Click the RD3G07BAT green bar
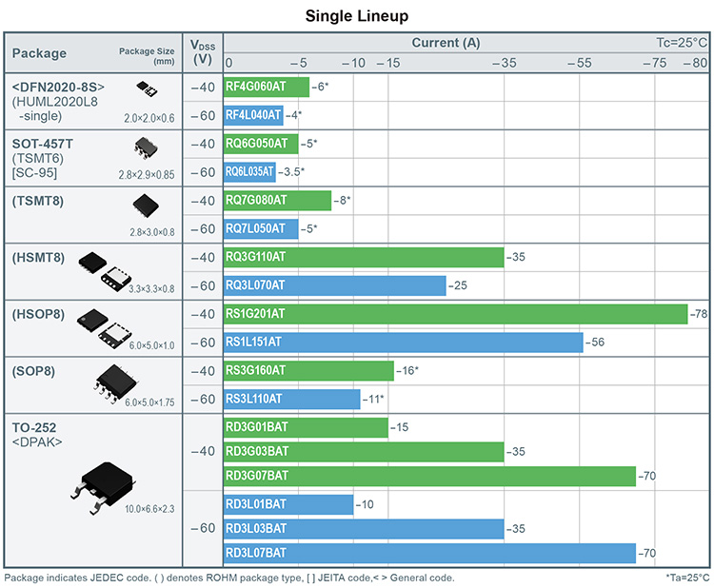This screenshot has width=714, height=588. coord(429,476)
